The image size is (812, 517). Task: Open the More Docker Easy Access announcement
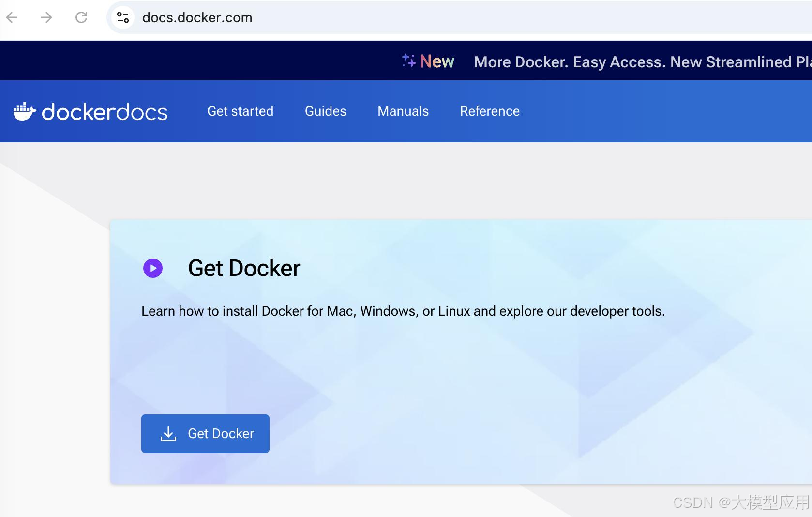coord(643,62)
